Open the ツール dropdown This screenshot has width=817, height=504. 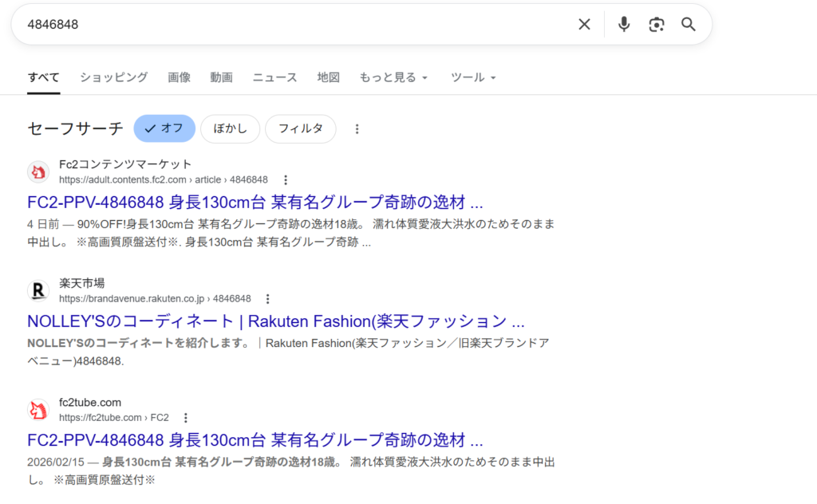click(x=473, y=77)
